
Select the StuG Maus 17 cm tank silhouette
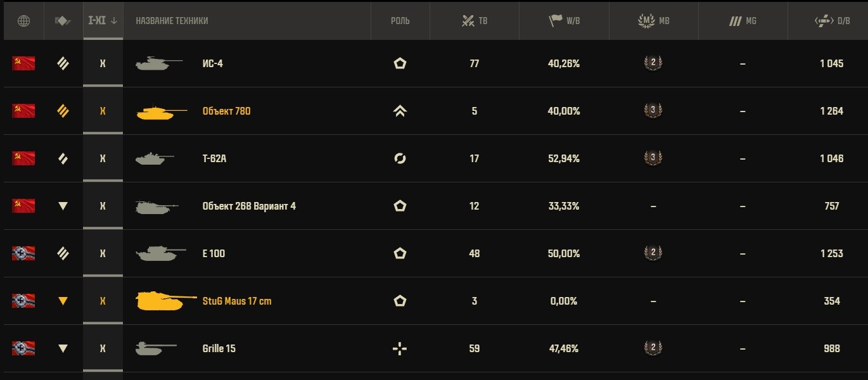pyautogui.click(x=167, y=300)
